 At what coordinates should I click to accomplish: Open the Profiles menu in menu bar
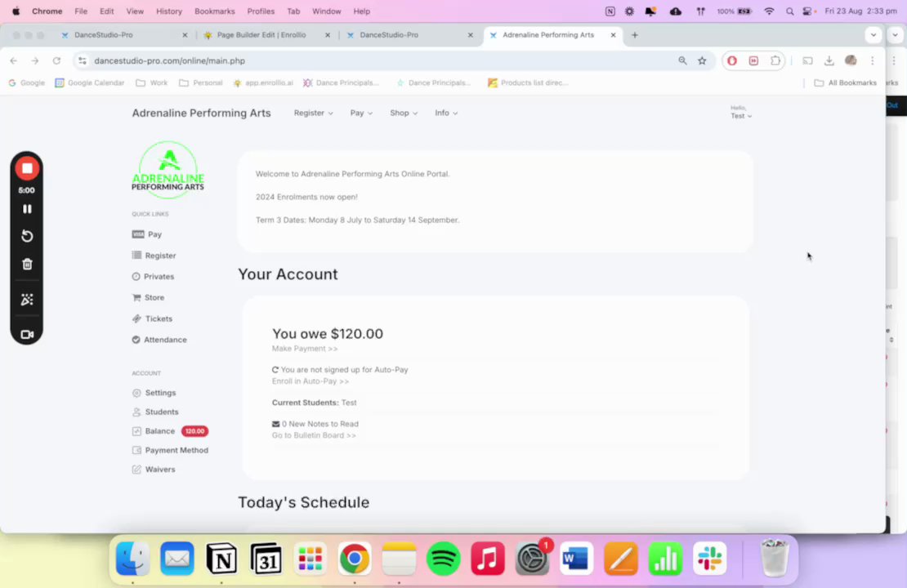(x=261, y=11)
